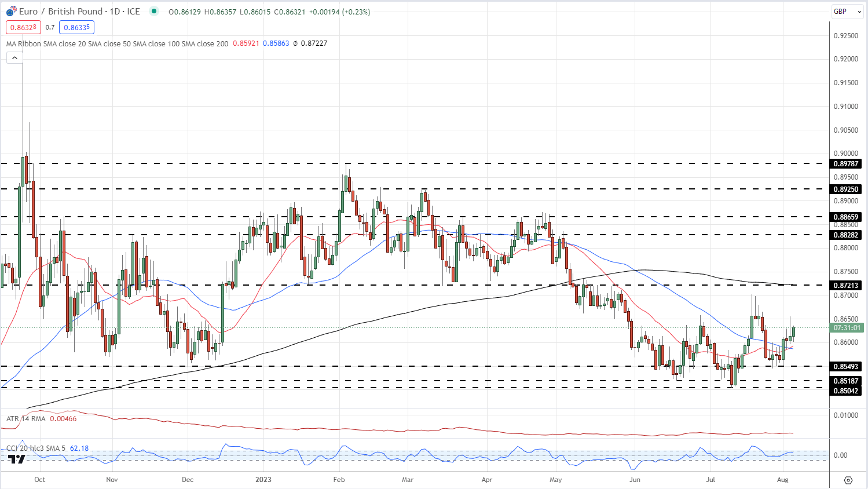Click the 0.7 spread value
868x489 pixels.
[50, 27]
